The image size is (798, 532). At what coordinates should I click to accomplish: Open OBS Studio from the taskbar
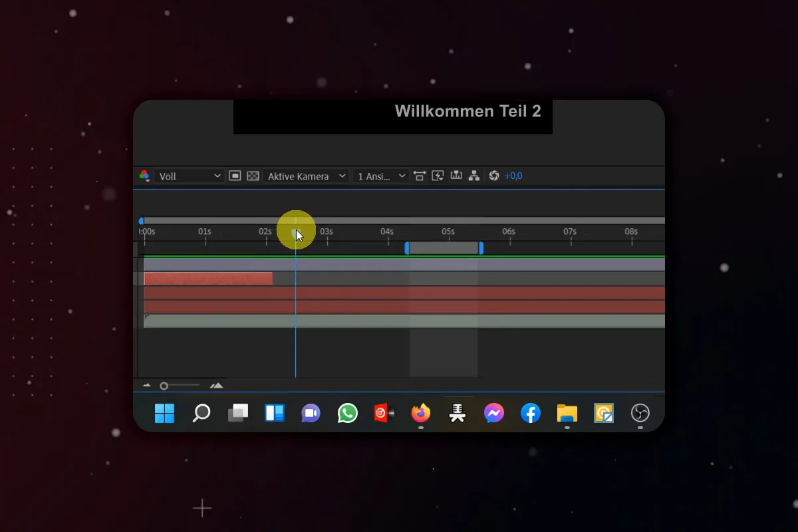click(x=640, y=414)
